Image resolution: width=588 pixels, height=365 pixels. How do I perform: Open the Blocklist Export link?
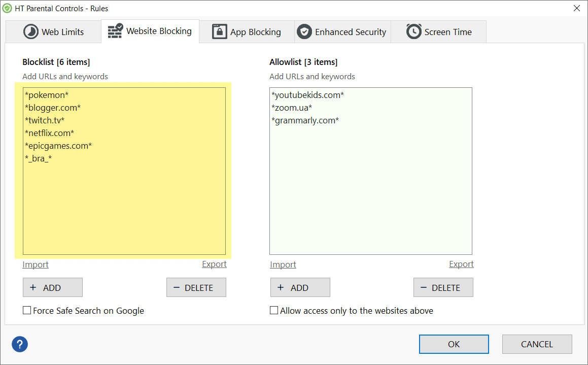[x=214, y=264]
